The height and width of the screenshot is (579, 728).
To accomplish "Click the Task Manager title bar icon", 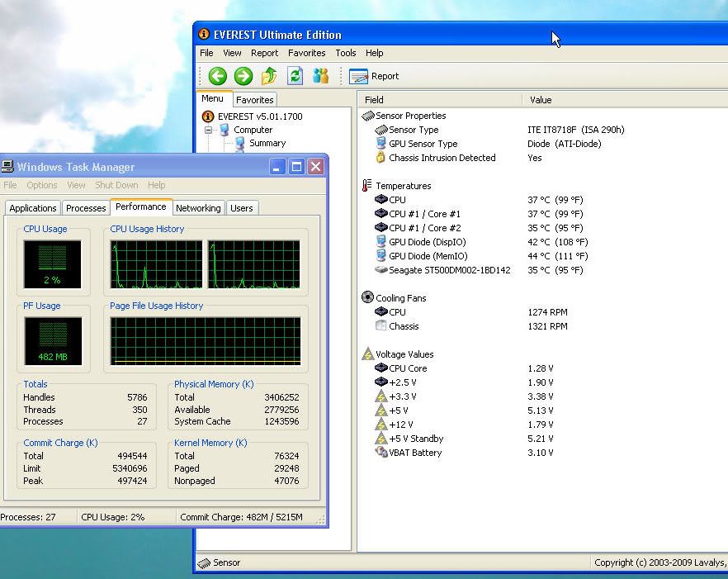I will 7,166.
